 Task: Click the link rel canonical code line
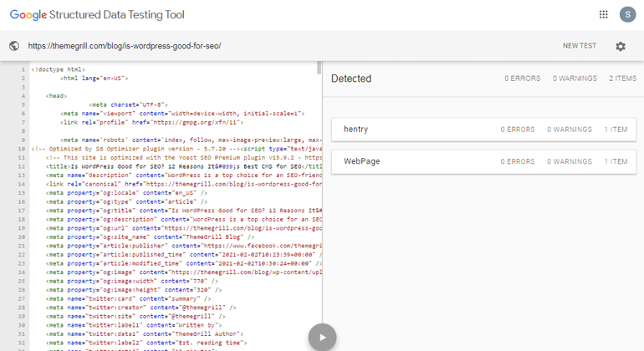[184, 184]
